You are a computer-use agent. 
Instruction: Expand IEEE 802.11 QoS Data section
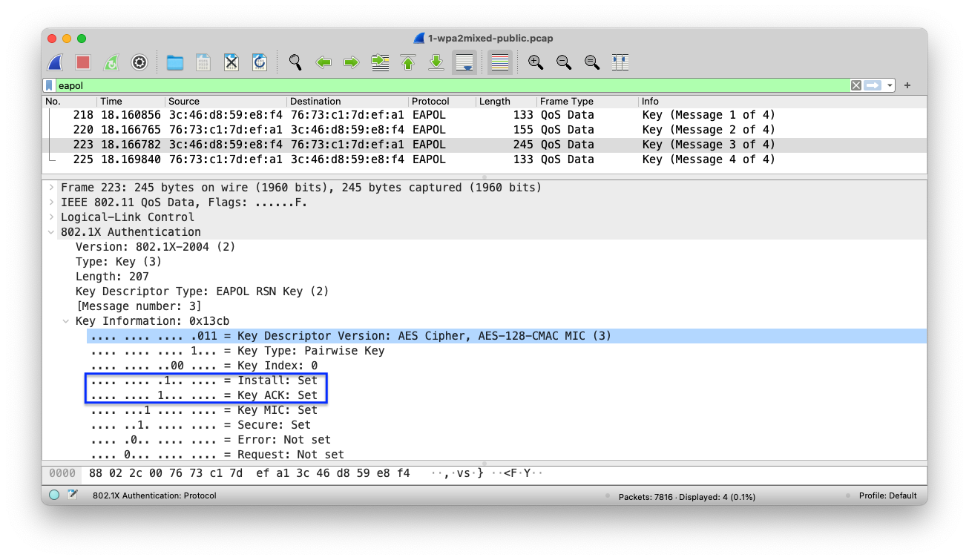coord(51,202)
